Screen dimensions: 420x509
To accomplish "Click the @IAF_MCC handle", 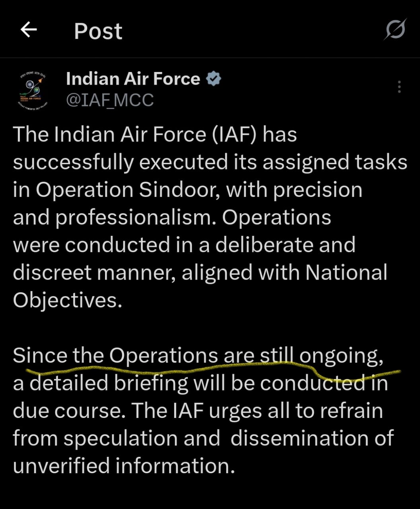I will (110, 100).
